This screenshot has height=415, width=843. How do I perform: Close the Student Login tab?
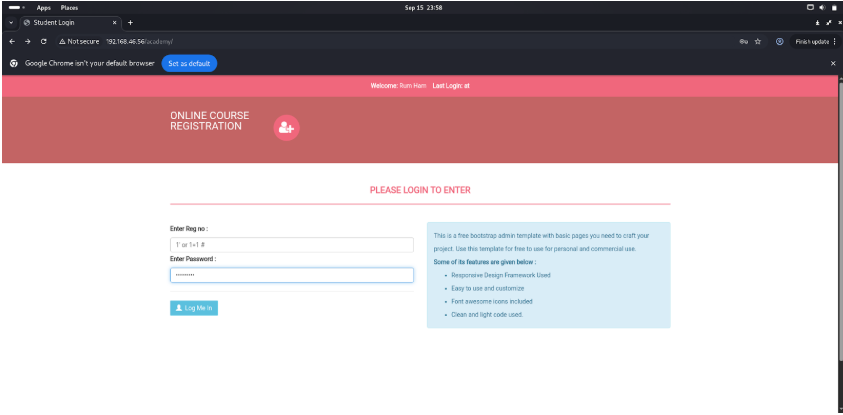[x=115, y=23]
